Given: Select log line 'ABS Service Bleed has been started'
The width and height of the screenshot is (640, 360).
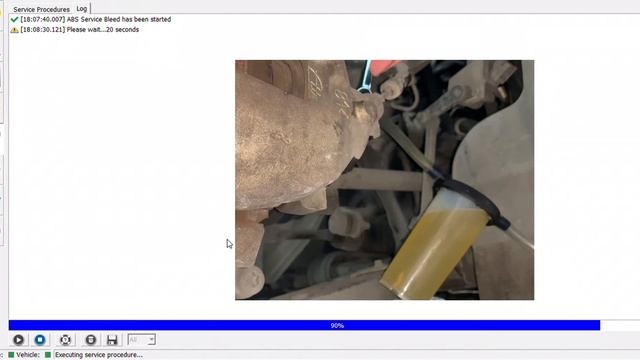Looking at the screenshot, I should 96,20.
